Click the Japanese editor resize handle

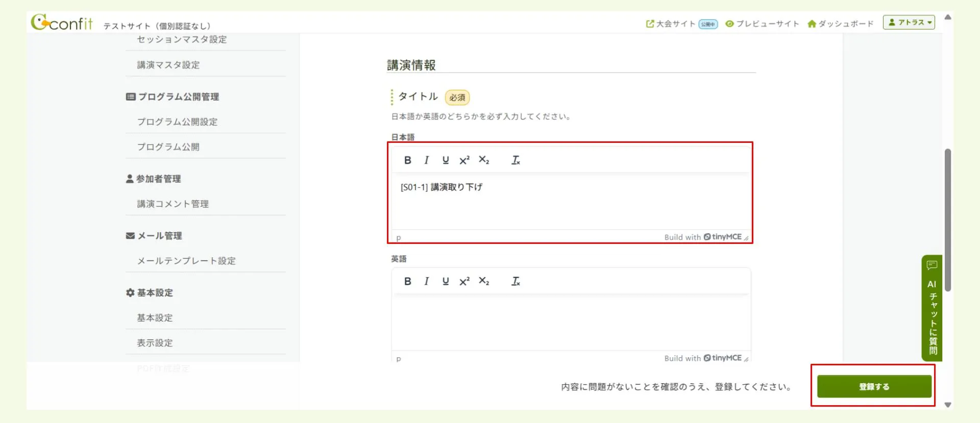coord(746,238)
